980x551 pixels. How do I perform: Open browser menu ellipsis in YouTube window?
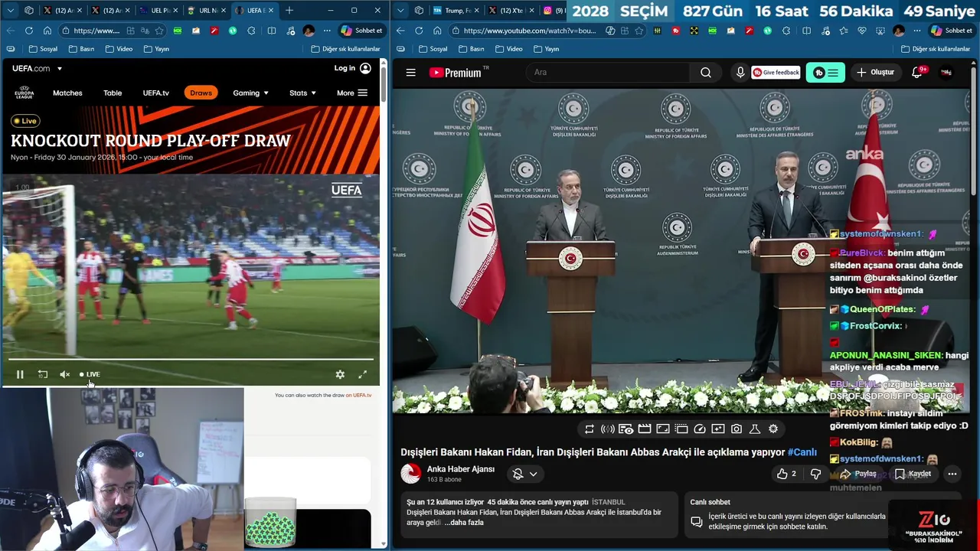(x=916, y=31)
